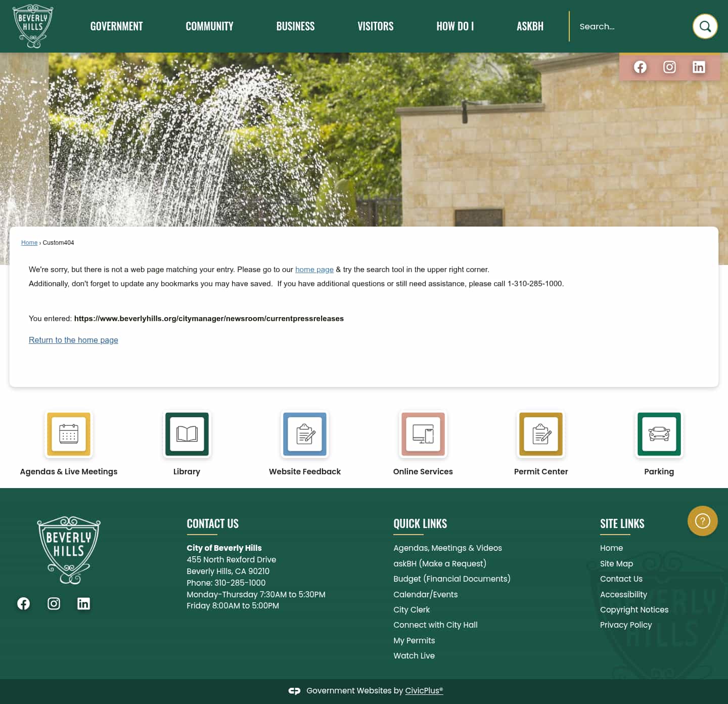Select the Parking car icon
Screen dimensions: 728x704
click(659, 434)
